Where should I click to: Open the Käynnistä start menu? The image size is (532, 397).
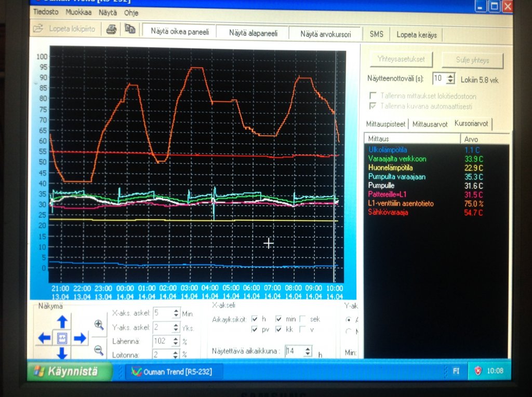(x=70, y=372)
